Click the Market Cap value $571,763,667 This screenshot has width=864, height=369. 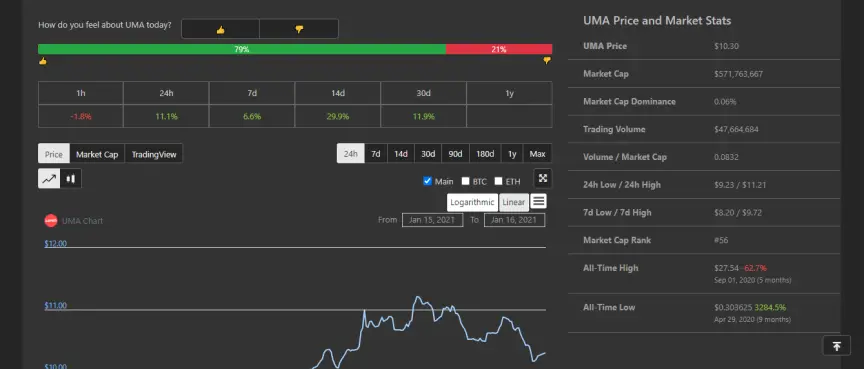pyautogui.click(x=738, y=74)
